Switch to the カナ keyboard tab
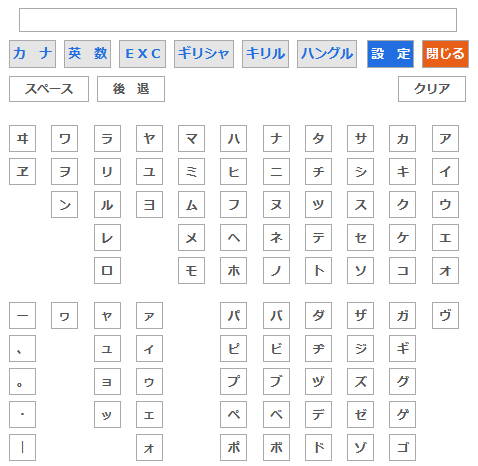Screen dimensions: 478x466 pyautogui.click(x=32, y=54)
